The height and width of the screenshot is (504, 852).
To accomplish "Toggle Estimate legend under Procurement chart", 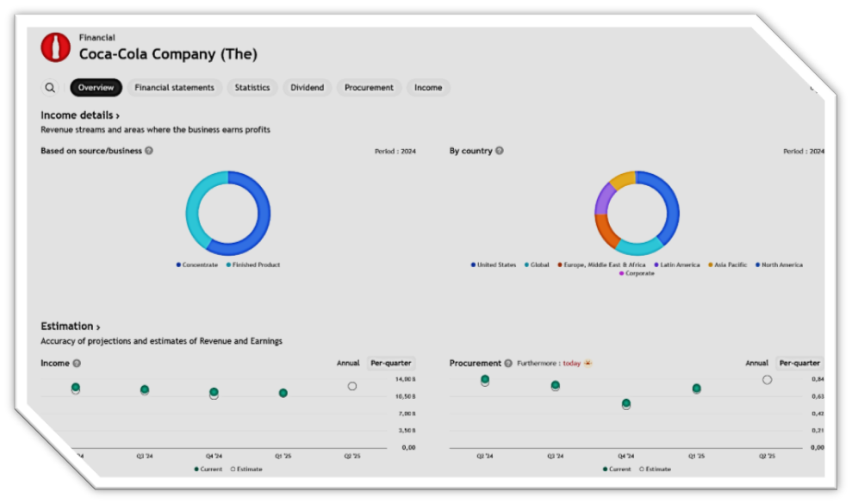I will coord(655,470).
